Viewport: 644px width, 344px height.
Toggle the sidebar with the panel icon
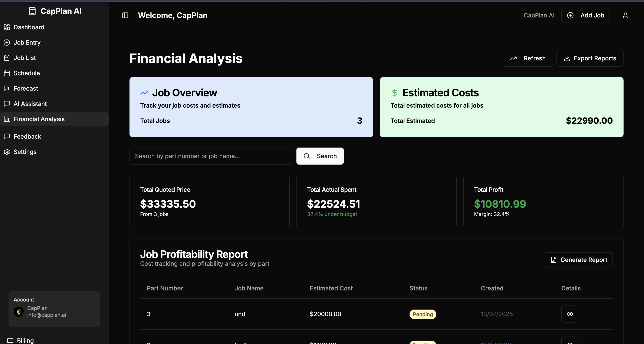coord(125,15)
